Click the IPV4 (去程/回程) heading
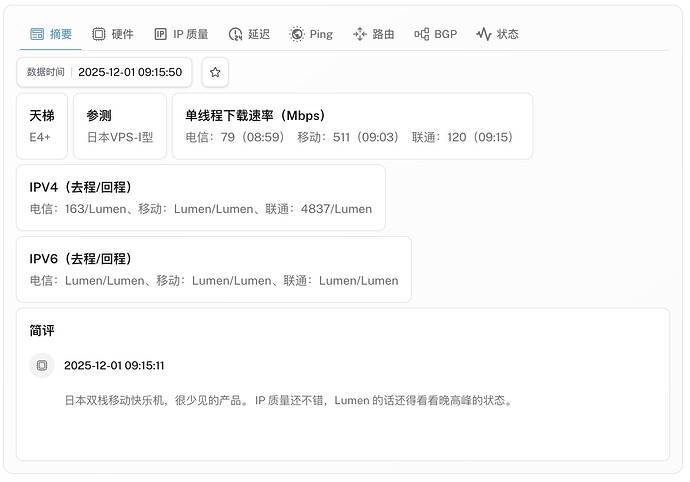Image resolution: width=690 pixels, height=482 pixels. pos(81,187)
